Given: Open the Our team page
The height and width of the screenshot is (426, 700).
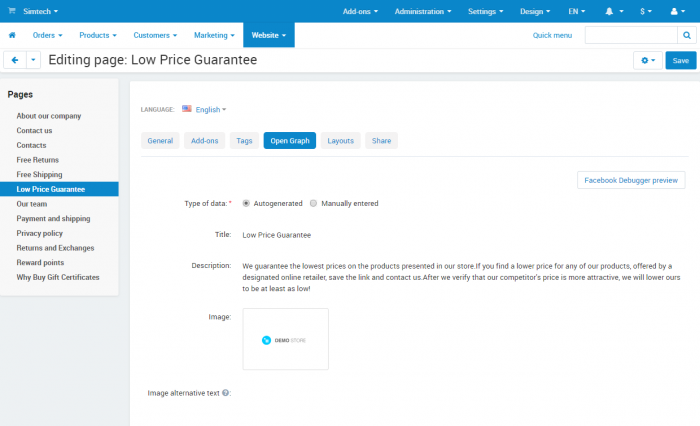Looking at the screenshot, I should (32, 204).
